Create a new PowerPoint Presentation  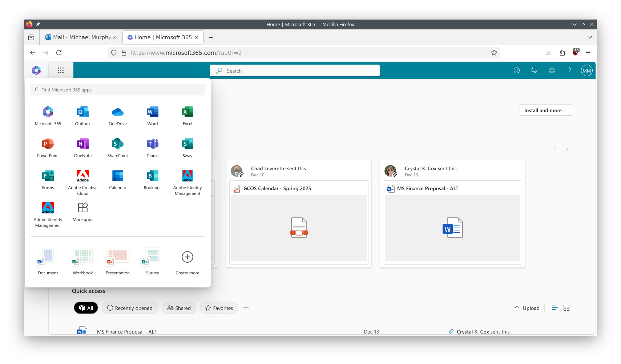(x=118, y=261)
